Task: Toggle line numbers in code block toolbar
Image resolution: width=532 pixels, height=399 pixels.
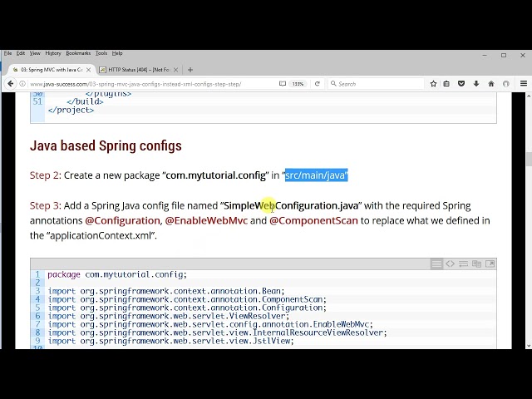Action: (x=436, y=264)
